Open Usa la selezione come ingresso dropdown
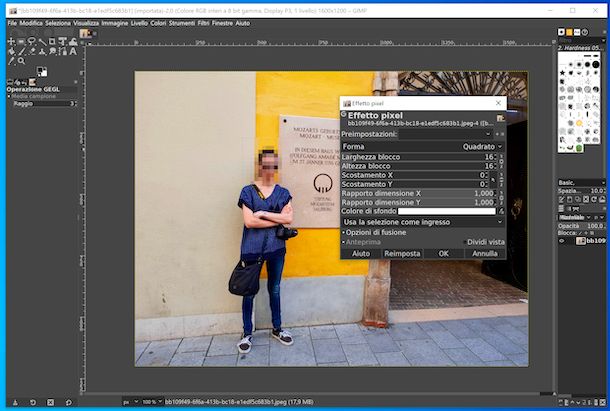Screen dimensions: 610x411 click(x=422, y=222)
